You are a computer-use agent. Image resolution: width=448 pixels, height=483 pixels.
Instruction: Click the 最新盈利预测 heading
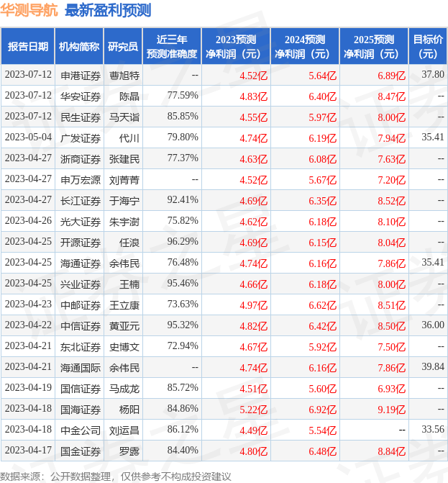[x=108, y=10]
